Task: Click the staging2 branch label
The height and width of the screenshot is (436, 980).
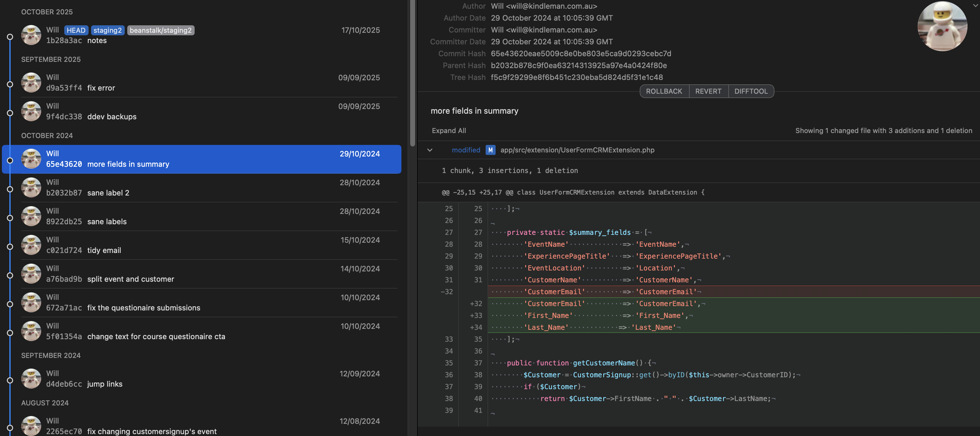Action: tap(108, 30)
